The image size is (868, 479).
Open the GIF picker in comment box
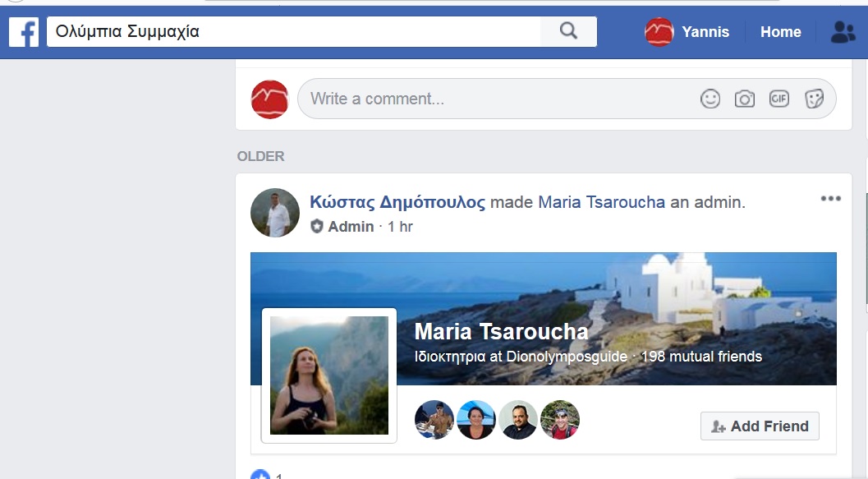point(778,99)
